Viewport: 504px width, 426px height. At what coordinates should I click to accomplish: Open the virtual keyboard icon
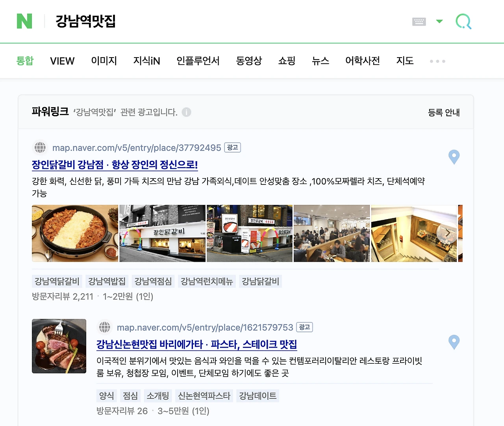(419, 22)
